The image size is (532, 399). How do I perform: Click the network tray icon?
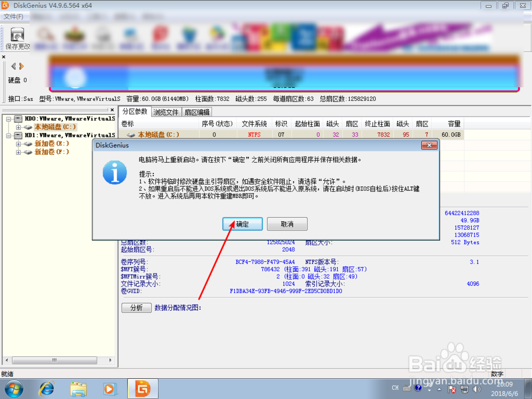pyautogui.click(x=464, y=389)
